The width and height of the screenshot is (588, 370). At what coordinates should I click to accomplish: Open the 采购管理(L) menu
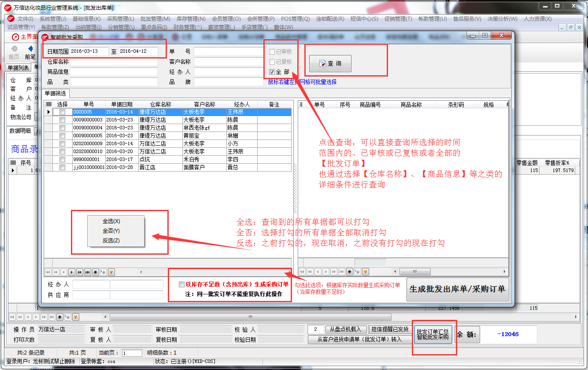[120, 19]
